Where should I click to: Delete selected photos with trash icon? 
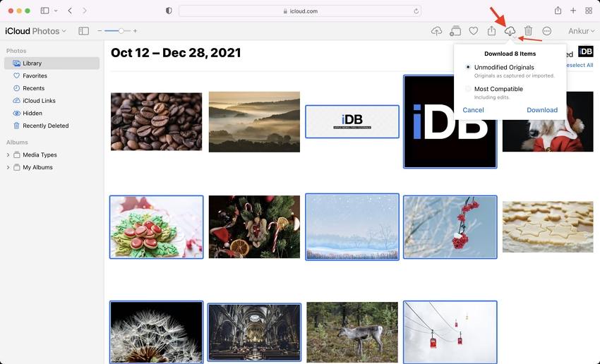(x=528, y=31)
